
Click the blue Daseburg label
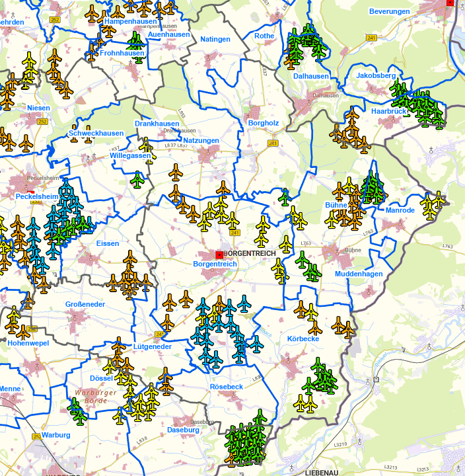click(x=183, y=430)
